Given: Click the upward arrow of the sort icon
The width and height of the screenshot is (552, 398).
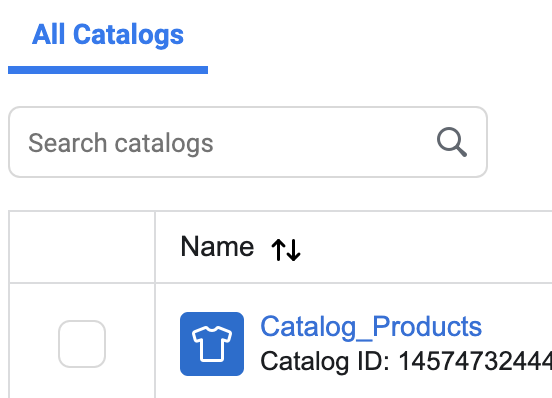Looking at the screenshot, I should [x=278, y=249].
